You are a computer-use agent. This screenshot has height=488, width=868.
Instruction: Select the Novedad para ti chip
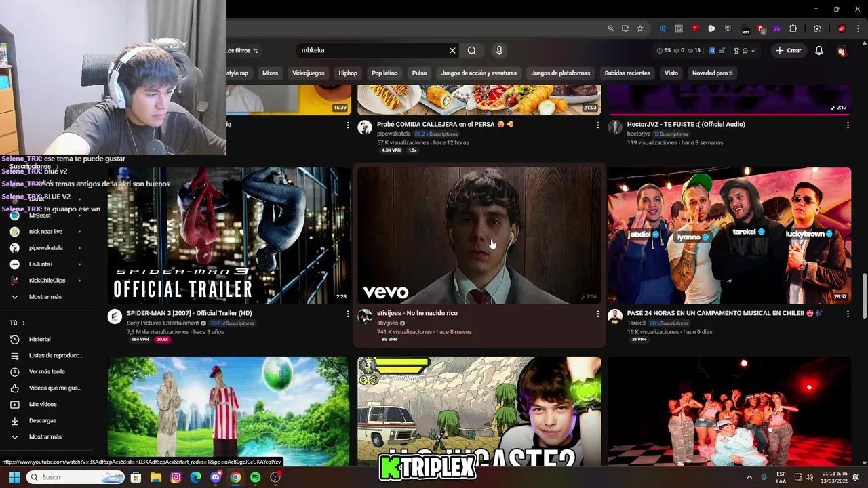[712, 73]
